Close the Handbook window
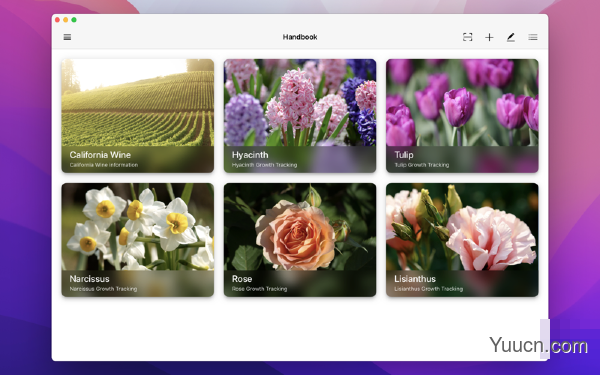 57,20
